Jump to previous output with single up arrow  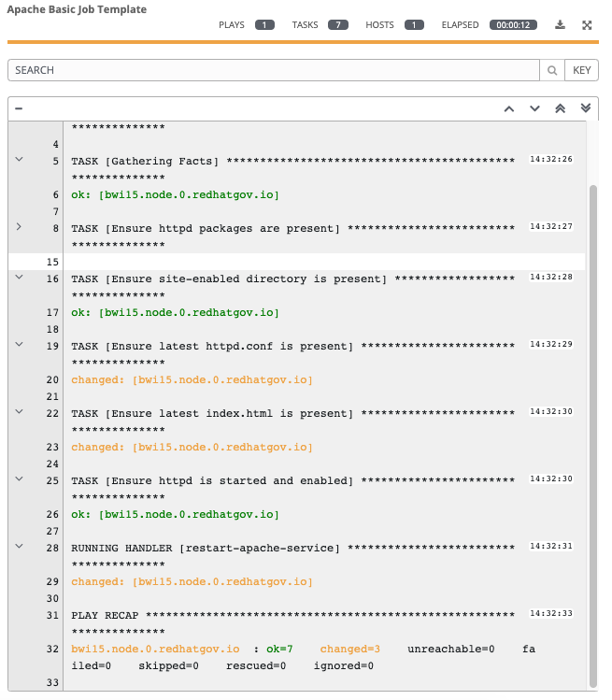(509, 109)
